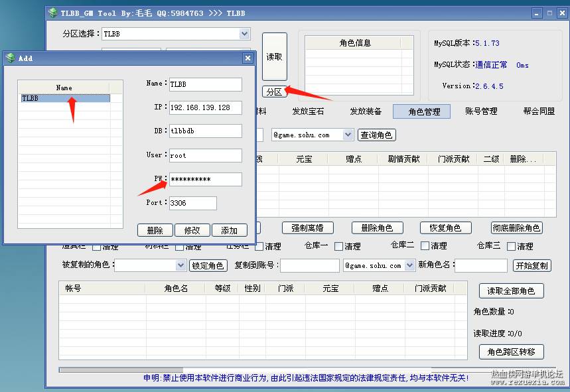This screenshot has width=570, height=392.
Task: Click the Name input field
Action: (x=206, y=84)
